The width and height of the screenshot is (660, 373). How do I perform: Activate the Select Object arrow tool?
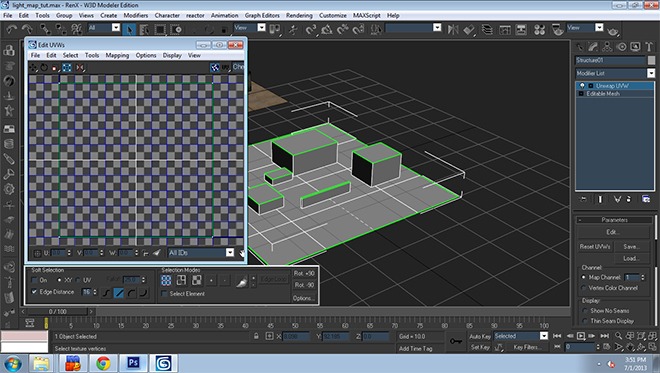click(129, 29)
